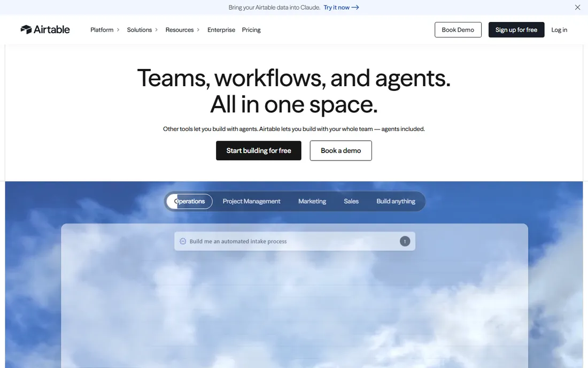
Task: Click the Book Demo header button
Action: 458,29
